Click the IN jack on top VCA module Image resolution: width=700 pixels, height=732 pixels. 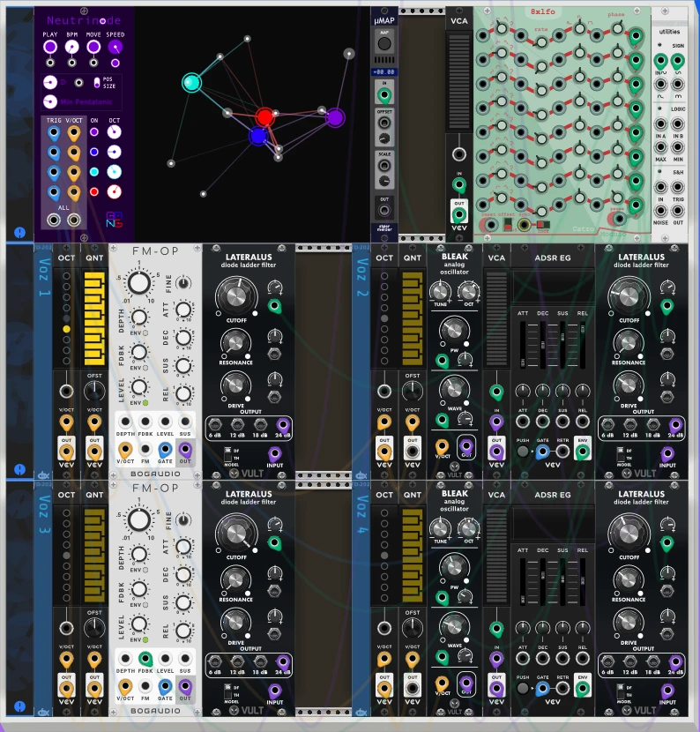point(459,185)
